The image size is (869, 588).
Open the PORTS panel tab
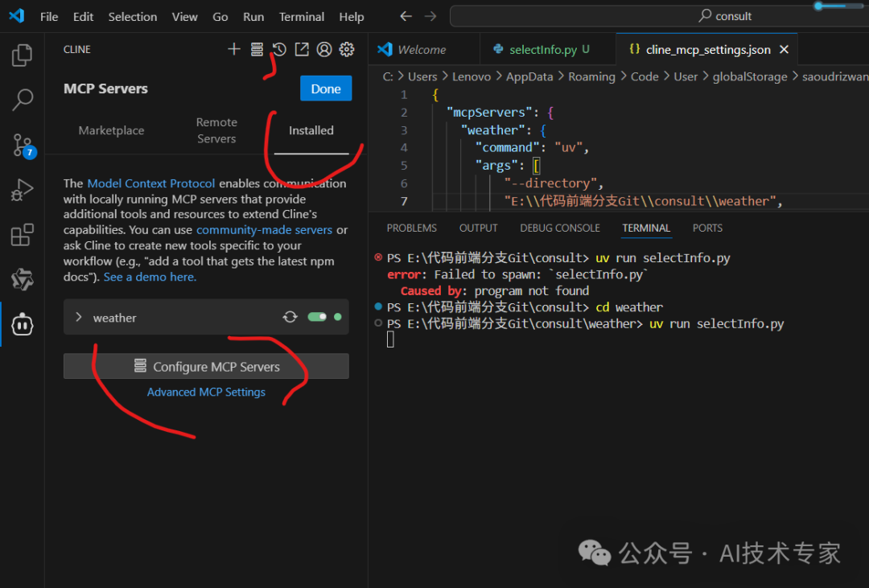(x=707, y=228)
